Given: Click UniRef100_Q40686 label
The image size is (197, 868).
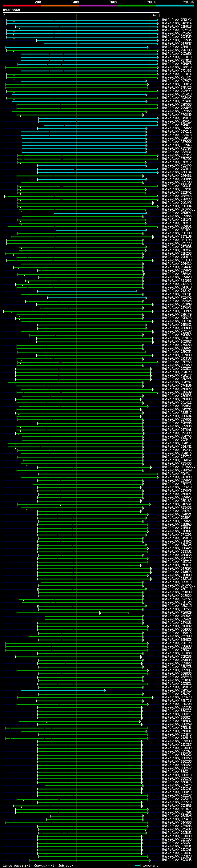Looking at the screenshot, I should pos(176,822).
